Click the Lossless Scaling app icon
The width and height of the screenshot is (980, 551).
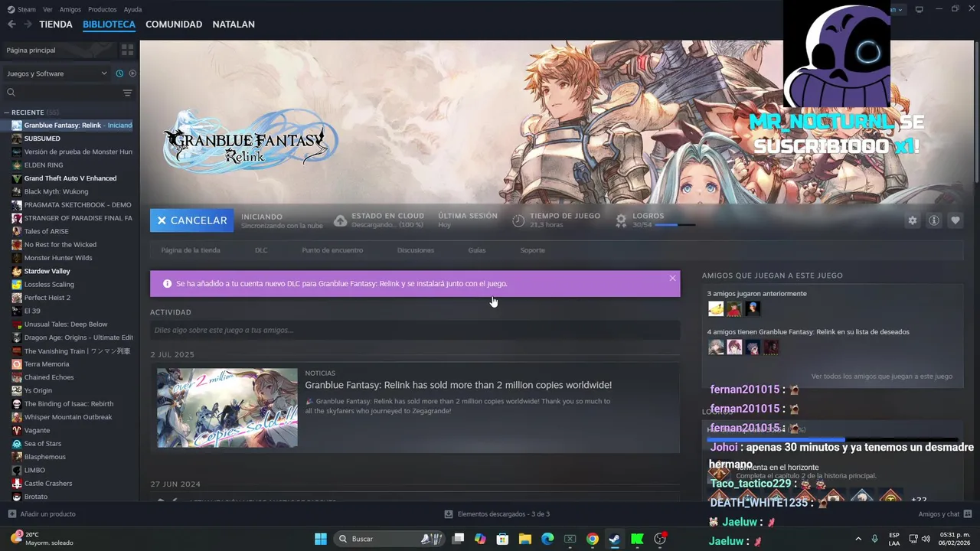pos(16,285)
